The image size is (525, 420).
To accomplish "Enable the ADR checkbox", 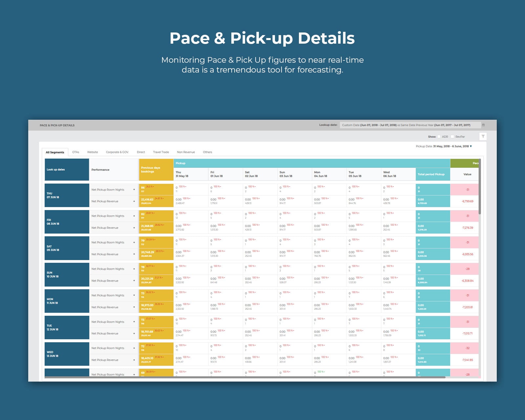I will [x=439, y=136].
